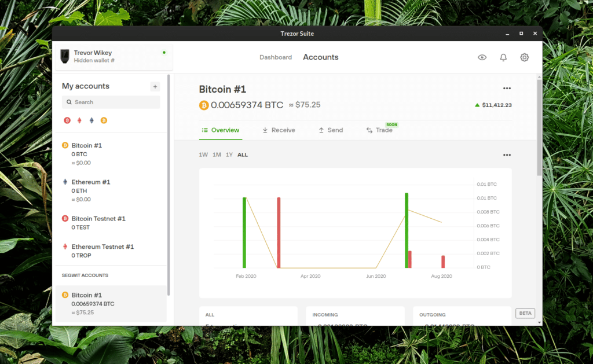This screenshot has height=364, width=593.
Task: Click the BETA button
Action: (525, 313)
